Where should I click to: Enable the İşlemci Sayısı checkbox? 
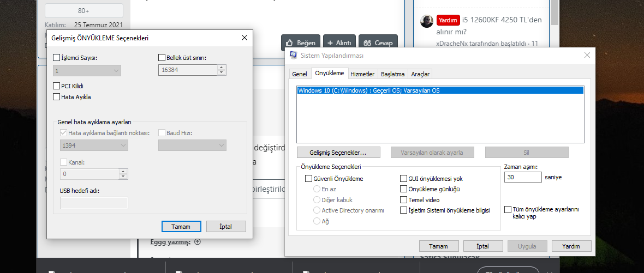pos(56,58)
